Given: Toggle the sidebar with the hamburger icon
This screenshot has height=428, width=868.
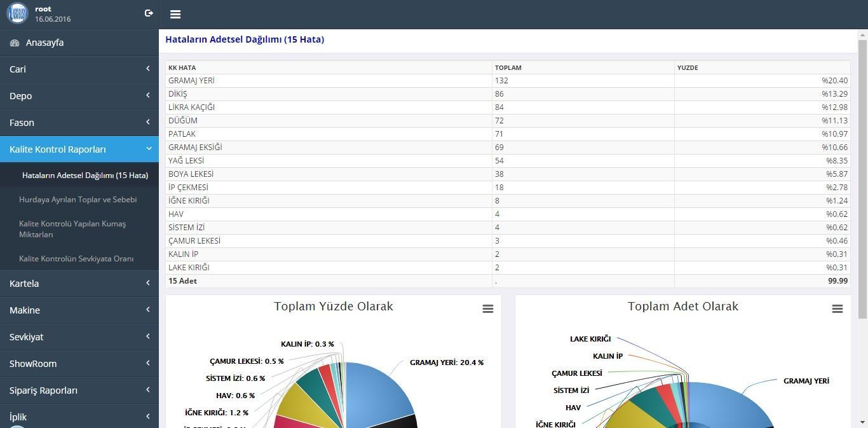Looking at the screenshot, I should (x=175, y=14).
